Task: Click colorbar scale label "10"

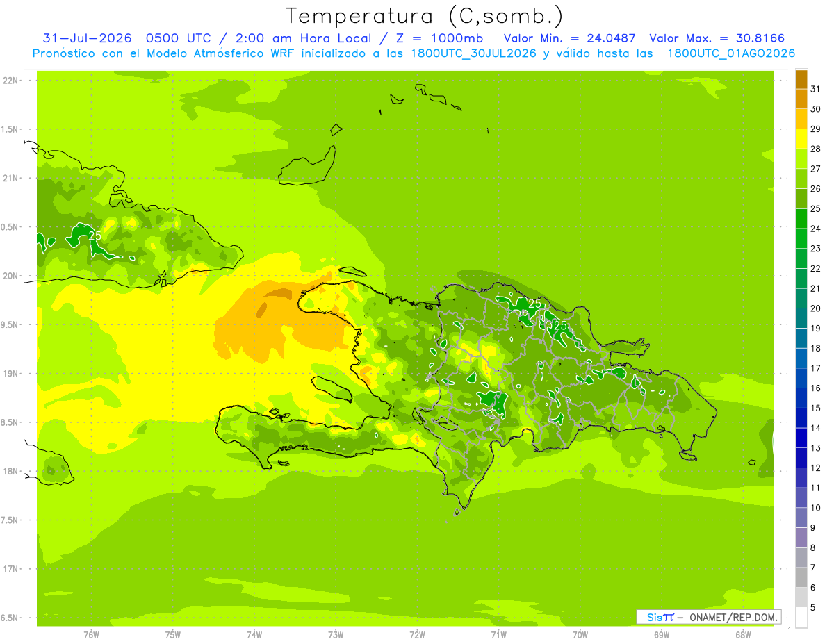Action: click(x=815, y=508)
